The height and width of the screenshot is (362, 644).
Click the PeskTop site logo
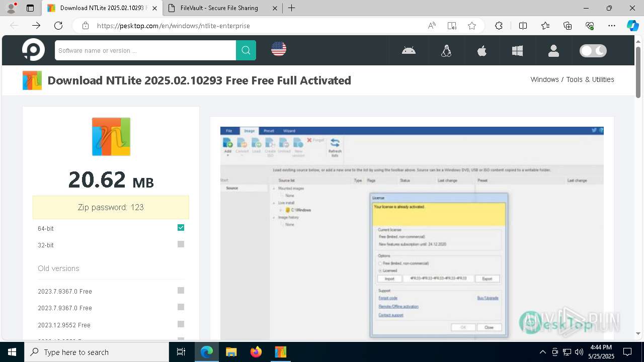[x=33, y=50]
